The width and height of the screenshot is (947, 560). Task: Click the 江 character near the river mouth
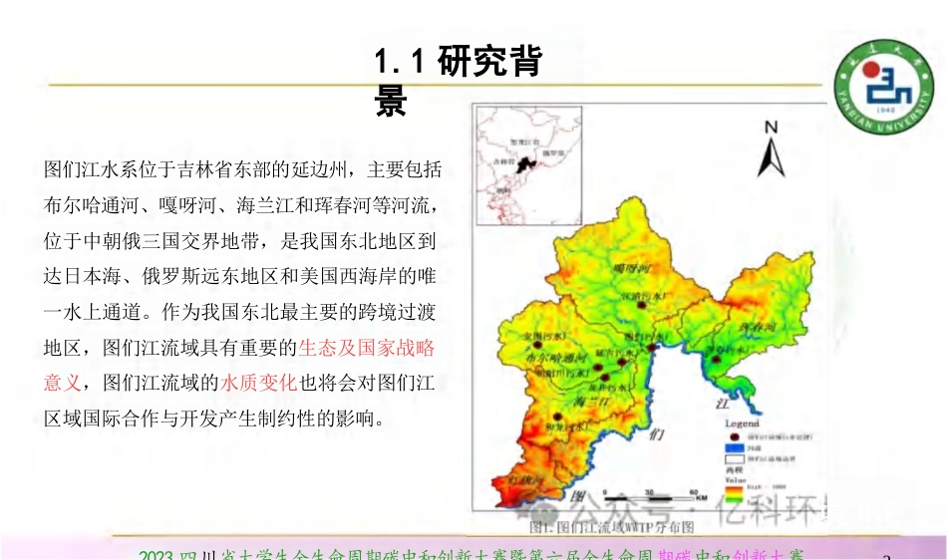pos(722,404)
